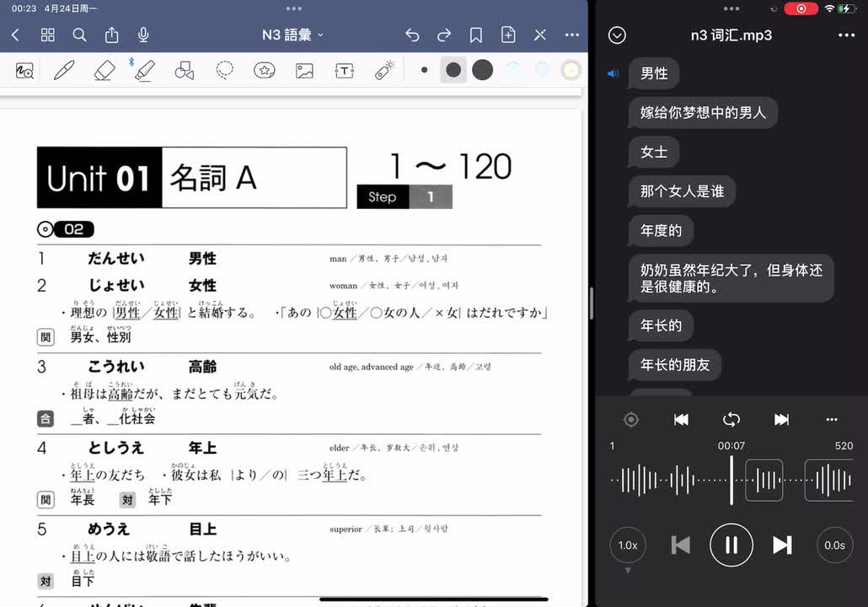Bookmark the current page
Viewport: 868px width, 607px height.
(475, 35)
